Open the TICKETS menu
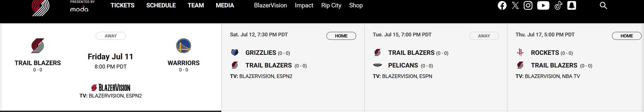The height and width of the screenshot is (112, 644). coord(123,5)
